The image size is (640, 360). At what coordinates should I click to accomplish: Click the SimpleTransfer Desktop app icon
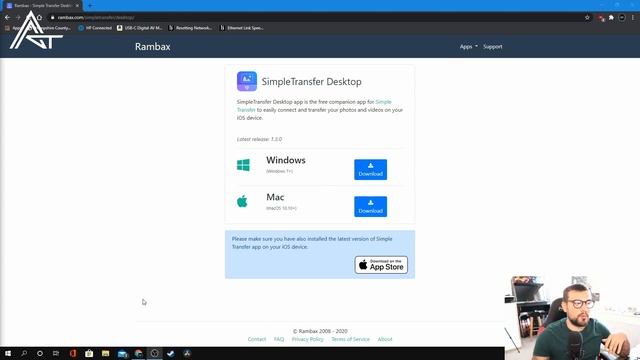pos(247,81)
